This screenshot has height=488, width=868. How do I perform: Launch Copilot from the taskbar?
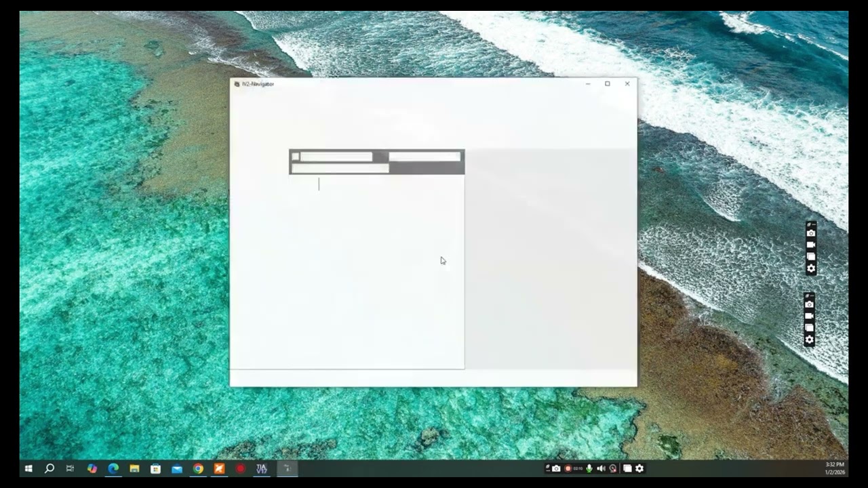point(92,468)
